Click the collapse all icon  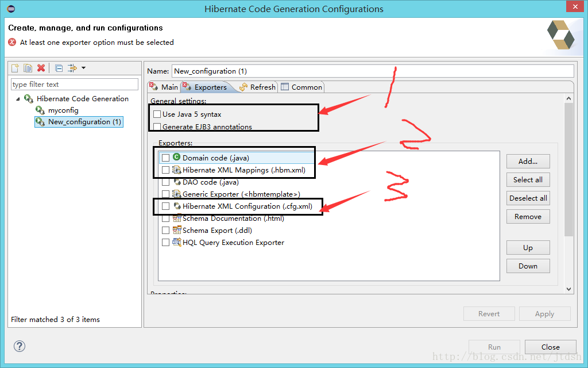(59, 68)
